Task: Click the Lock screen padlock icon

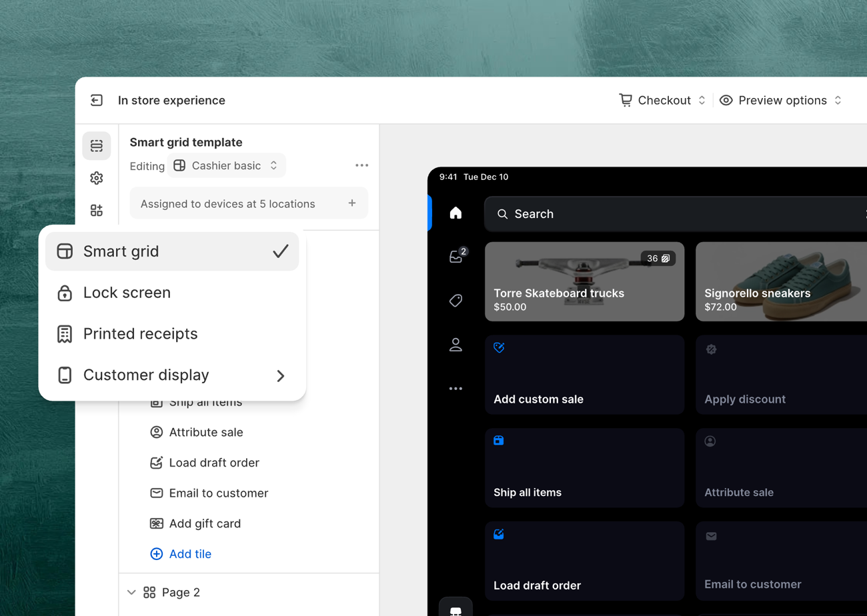Action: pyautogui.click(x=65, y=293)
